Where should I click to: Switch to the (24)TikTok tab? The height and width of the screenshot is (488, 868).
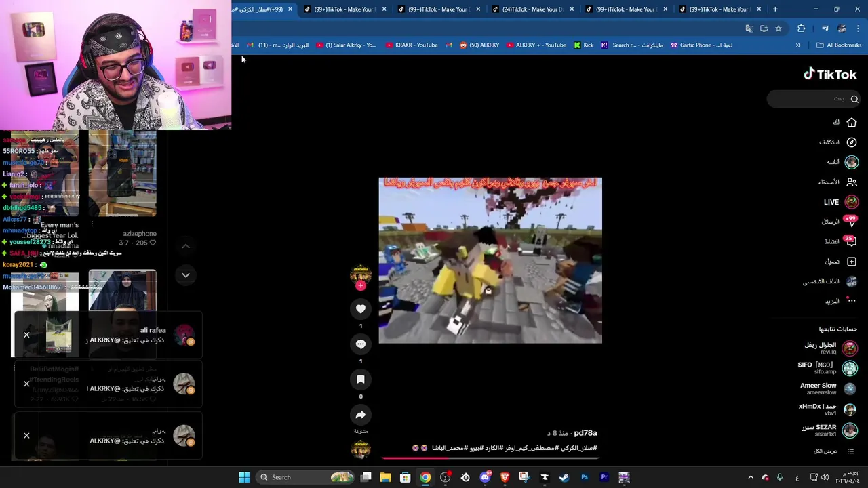point(532,9)
